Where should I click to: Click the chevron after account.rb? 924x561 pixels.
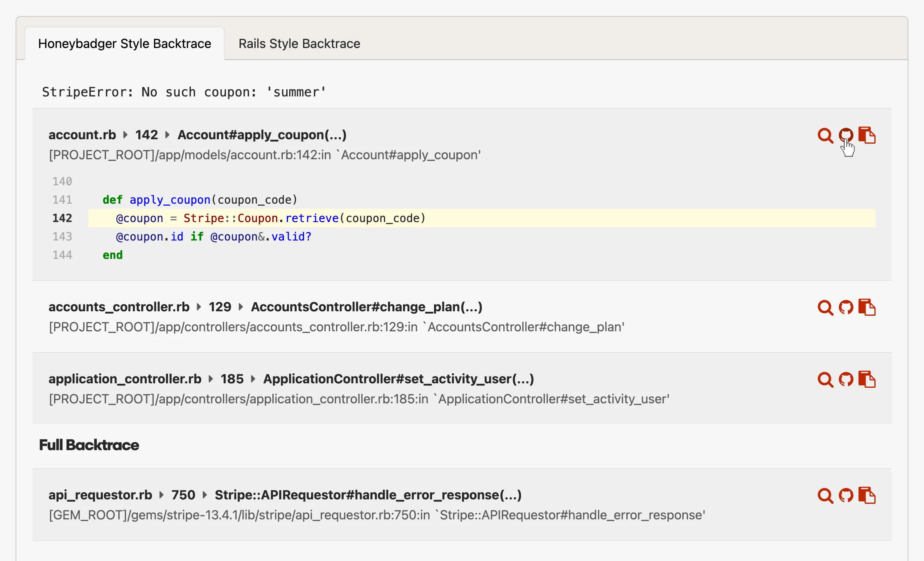pos(125,135)
